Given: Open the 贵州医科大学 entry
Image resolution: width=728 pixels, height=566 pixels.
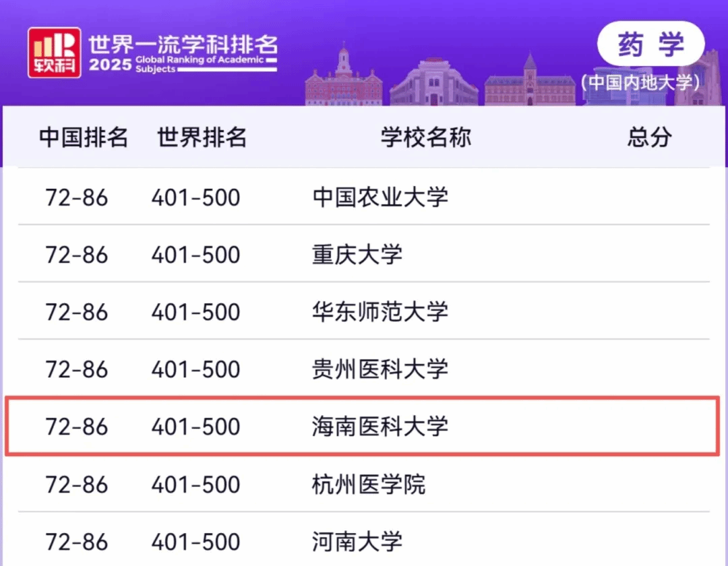Looking at the screenshot, I should coord(380,369).
